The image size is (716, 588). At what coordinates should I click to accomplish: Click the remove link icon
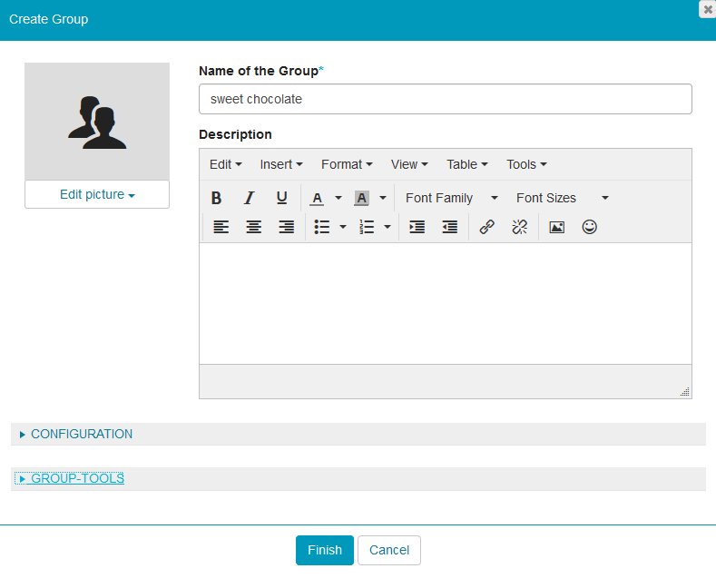coord(519,228)
